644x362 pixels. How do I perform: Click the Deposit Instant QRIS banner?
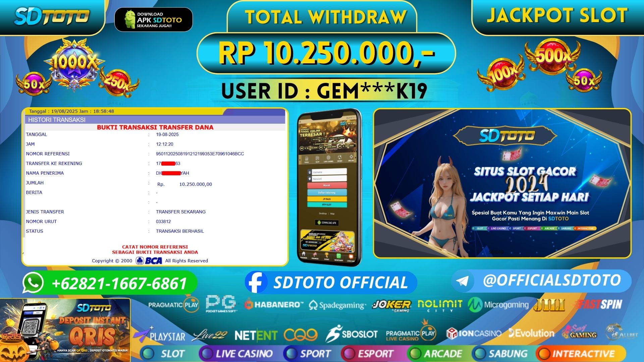65,330
